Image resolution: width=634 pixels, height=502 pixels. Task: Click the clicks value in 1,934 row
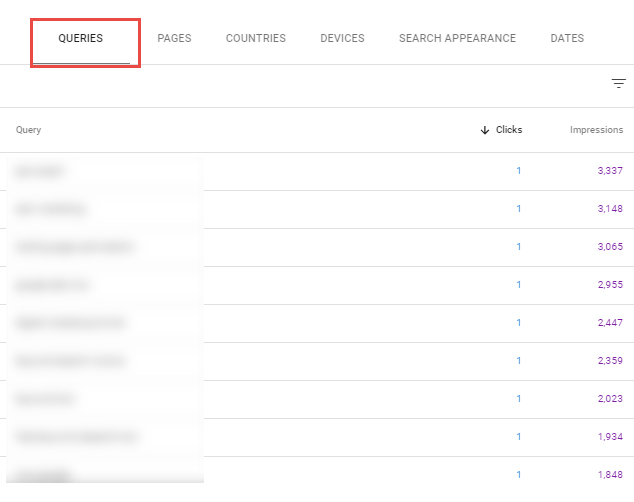519,437
